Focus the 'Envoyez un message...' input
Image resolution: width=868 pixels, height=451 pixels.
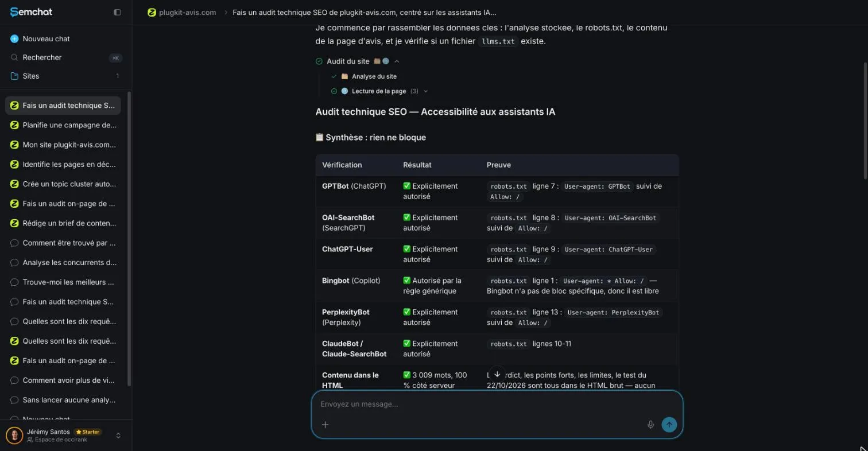point(497,404)
